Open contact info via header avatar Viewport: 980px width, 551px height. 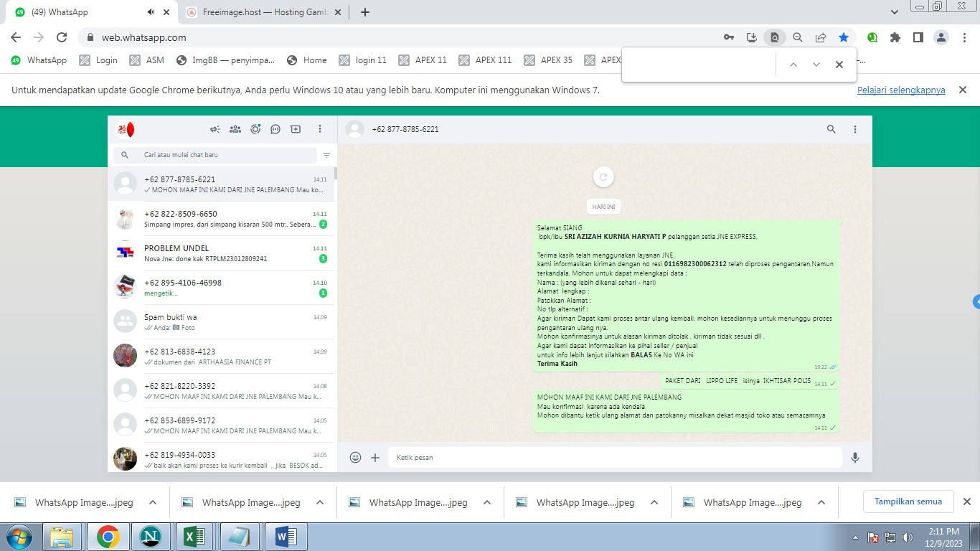tap(354, 129)
